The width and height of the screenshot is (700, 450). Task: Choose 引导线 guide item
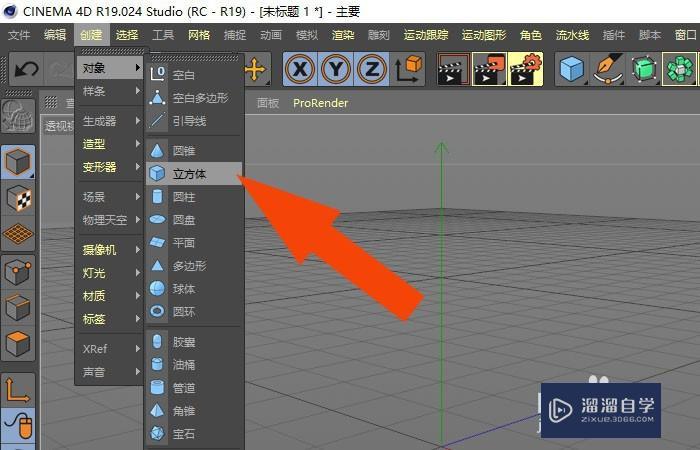pos(195,121)
